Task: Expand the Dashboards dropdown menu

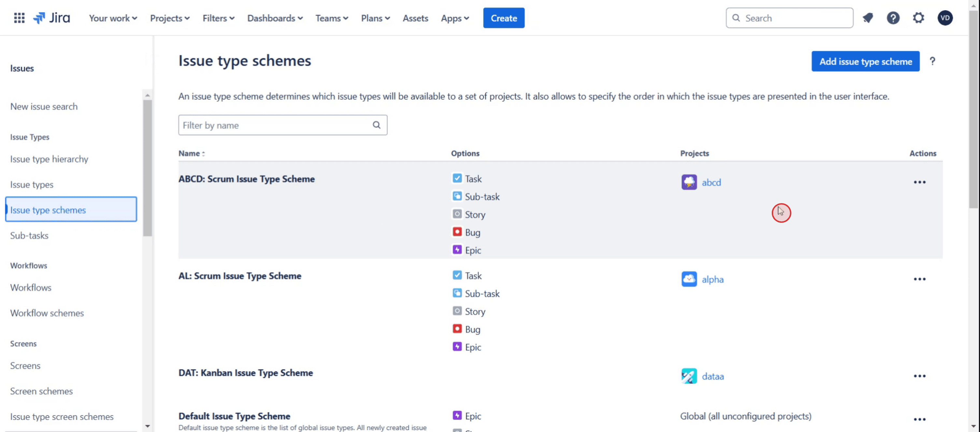Action: (275, 18)
